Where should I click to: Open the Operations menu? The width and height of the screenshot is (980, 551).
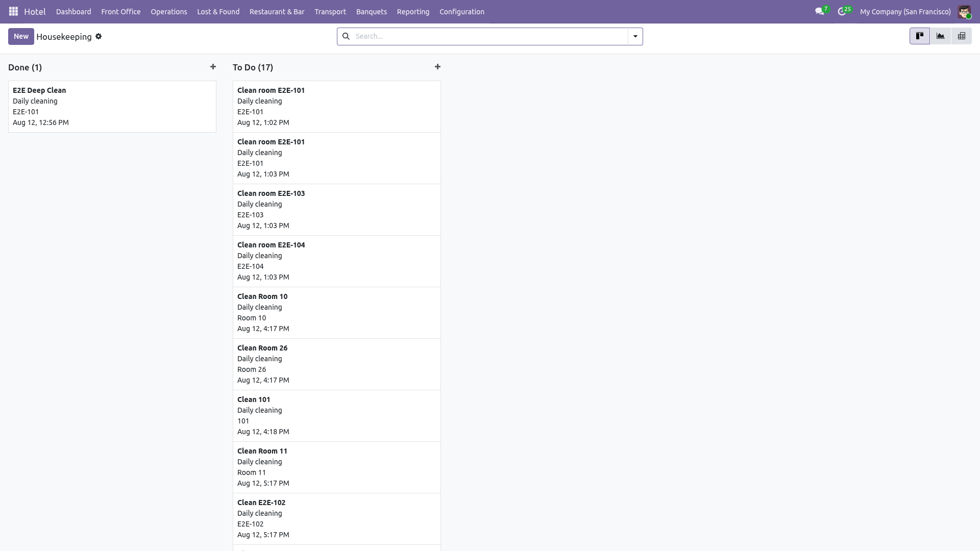pyautogui.click(x=169, y=12)
